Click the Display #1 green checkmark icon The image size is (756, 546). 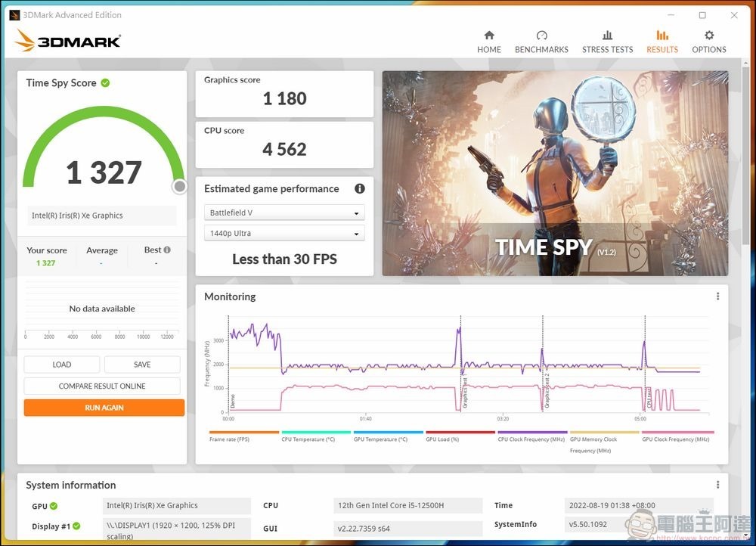(76, 526)
